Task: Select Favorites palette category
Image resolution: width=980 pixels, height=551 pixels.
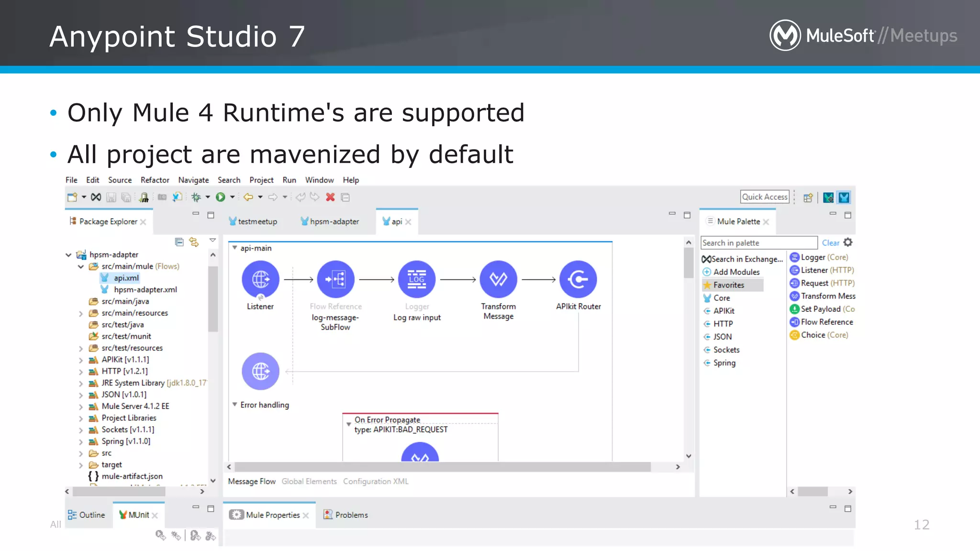Action: tap(732, 285)
